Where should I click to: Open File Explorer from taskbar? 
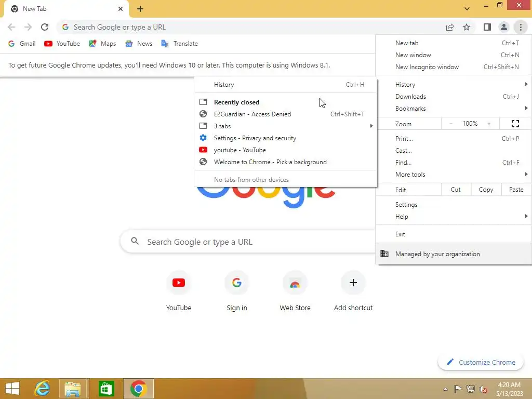coord(73,389)
